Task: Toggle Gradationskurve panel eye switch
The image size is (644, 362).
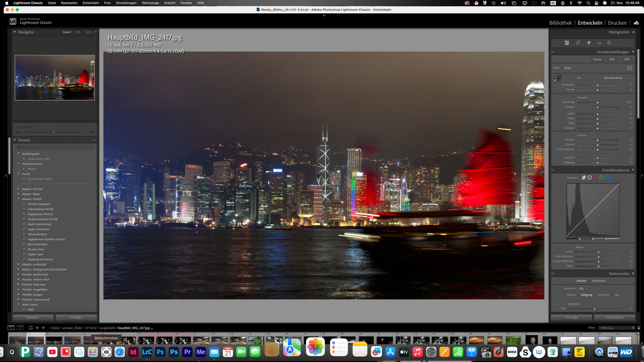Action: tap(553, 170)
